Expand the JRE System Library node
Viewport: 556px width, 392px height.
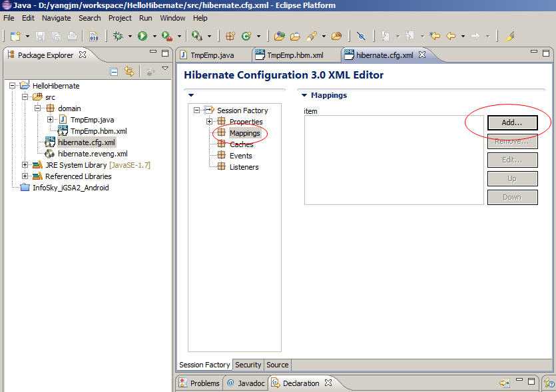[25, 165]
